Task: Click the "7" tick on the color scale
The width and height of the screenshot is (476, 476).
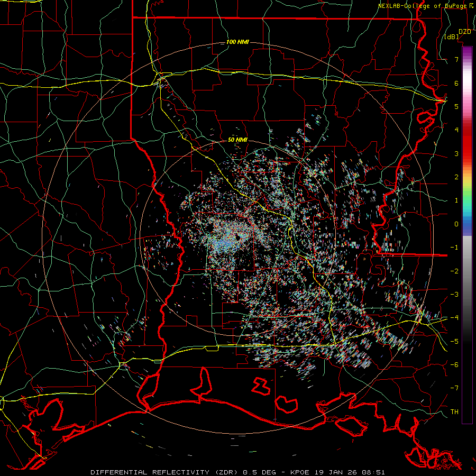Action: click(x=456, y=59)
